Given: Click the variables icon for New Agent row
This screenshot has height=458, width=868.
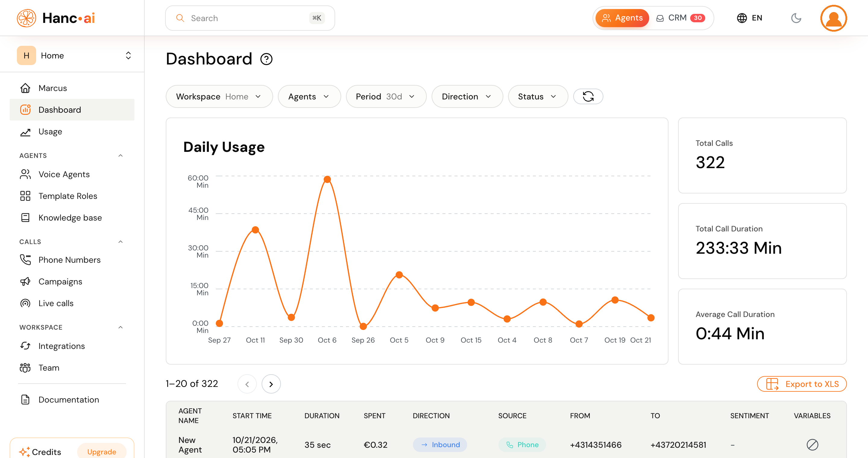Looking at the screenshot, I should pos(812,445).
